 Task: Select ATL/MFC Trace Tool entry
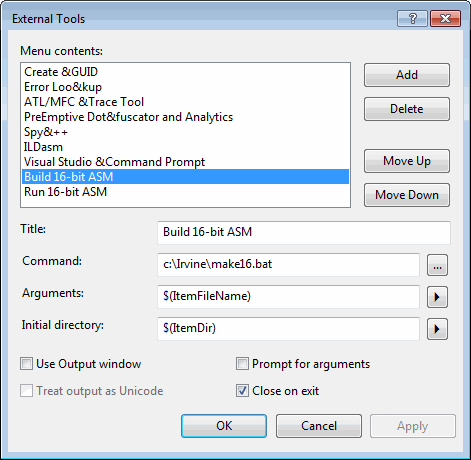pyautogui.click(x=185, y=102)
